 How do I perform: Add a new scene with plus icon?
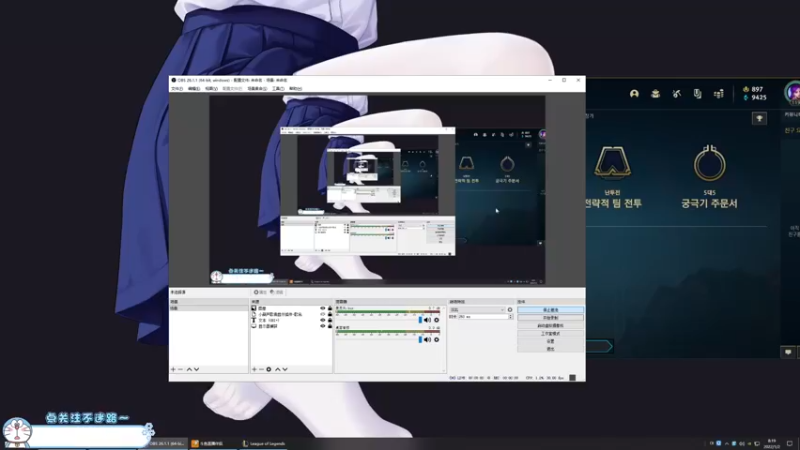173,369
